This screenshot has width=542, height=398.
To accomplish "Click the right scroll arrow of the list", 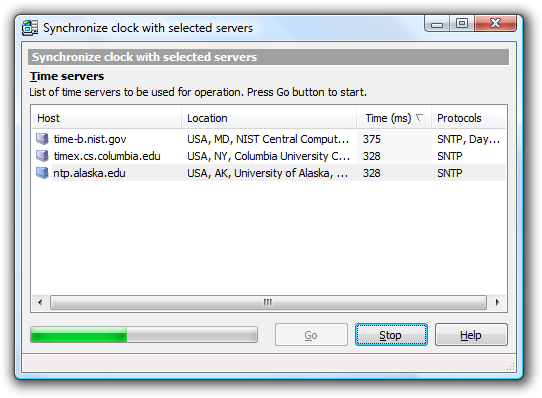I will pyautogui.click(x=497, y=303).
